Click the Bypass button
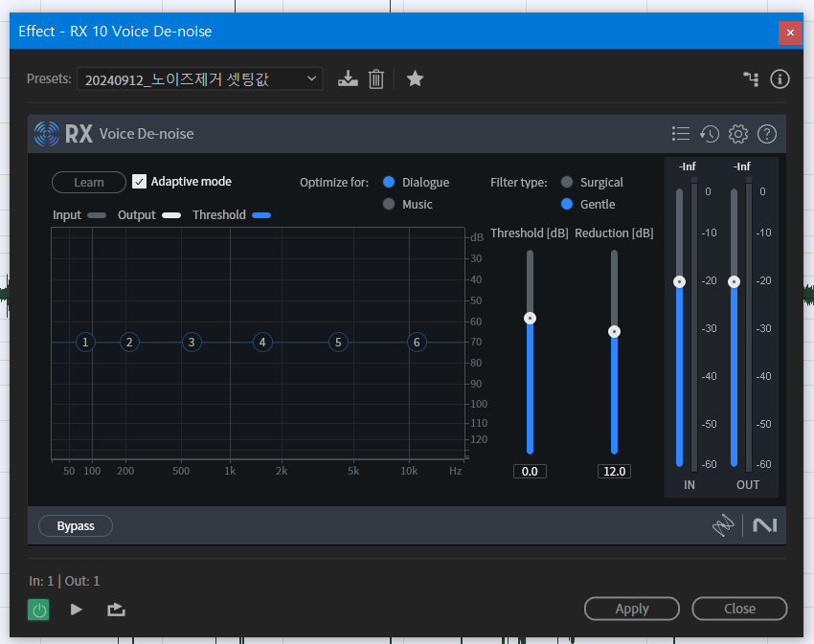Screen dimensions: 814x644 coord(76,525)
